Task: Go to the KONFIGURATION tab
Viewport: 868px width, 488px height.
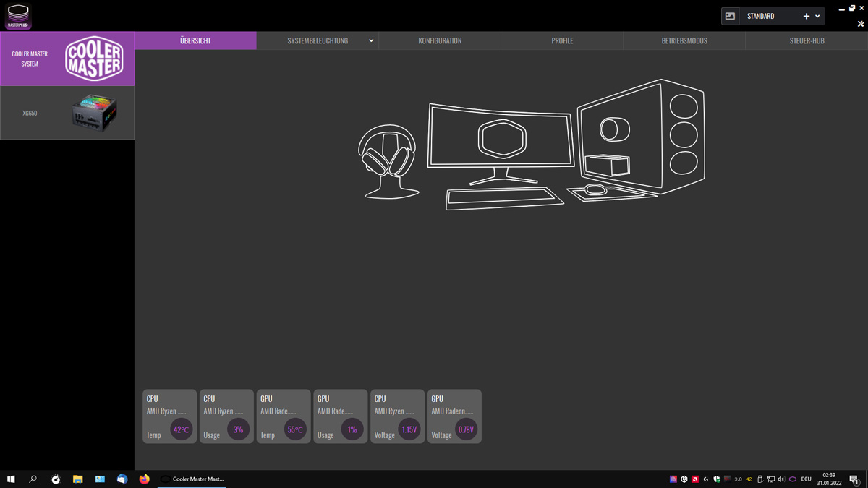Action: [440, 40]
